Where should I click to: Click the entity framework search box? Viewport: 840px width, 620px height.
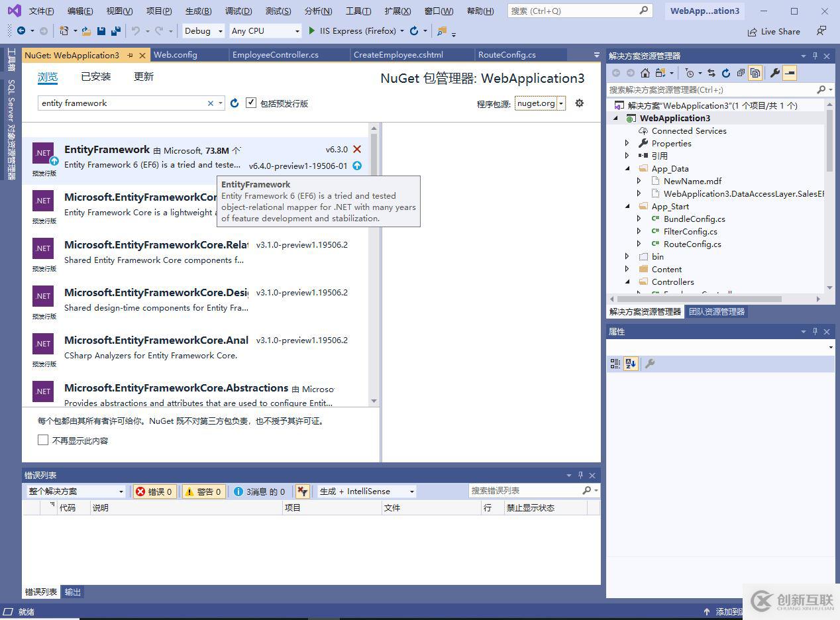(123, 103)
